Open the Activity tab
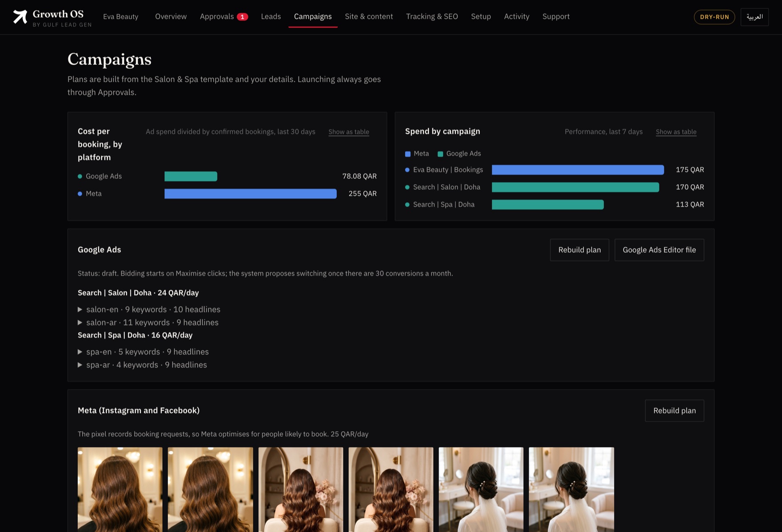782x532 pixels. click(516, 16)
